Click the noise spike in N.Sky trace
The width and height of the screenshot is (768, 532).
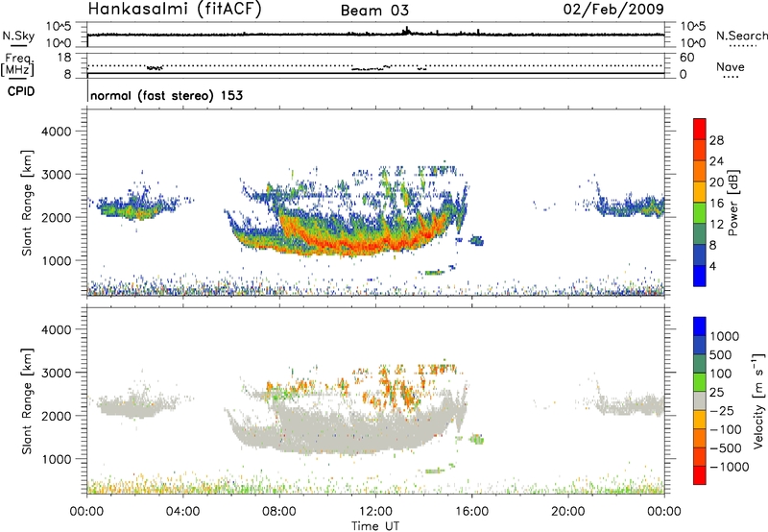(406, 31)
